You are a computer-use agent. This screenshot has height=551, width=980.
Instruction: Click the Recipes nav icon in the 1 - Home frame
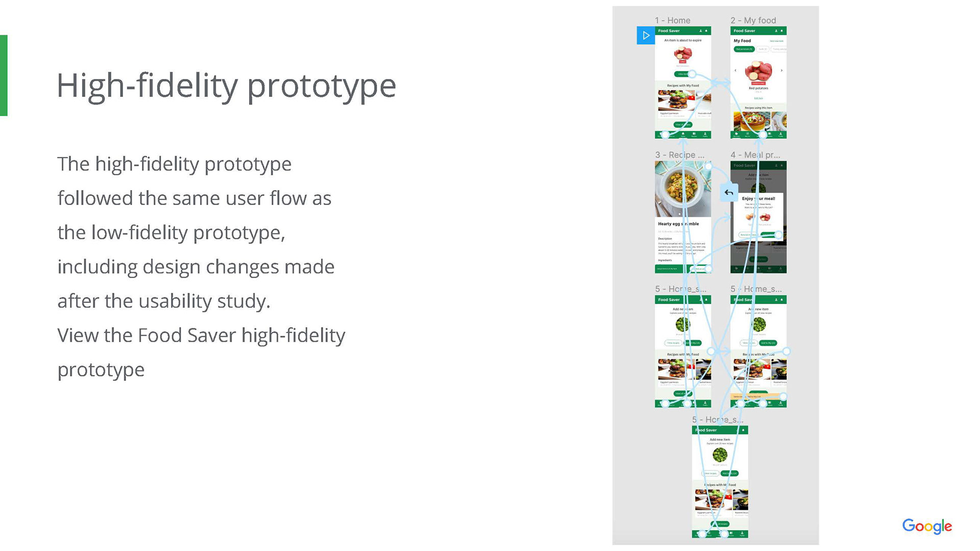click(694, 135)
